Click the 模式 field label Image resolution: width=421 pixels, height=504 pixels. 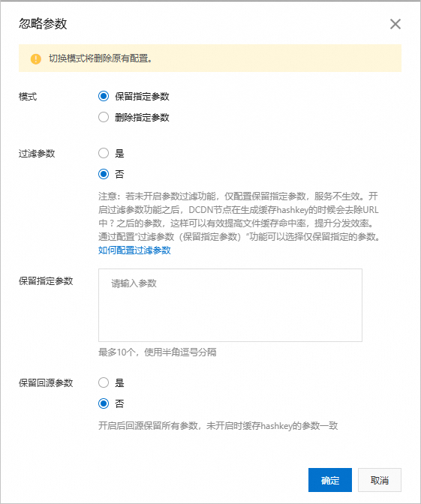(x=28, y=97)
